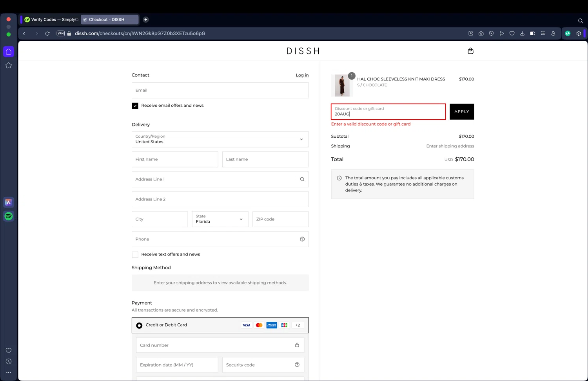The width and height of the screenshot is (588, 381).
Task: Open the shopping bag icon
Action: pos(470,51)
